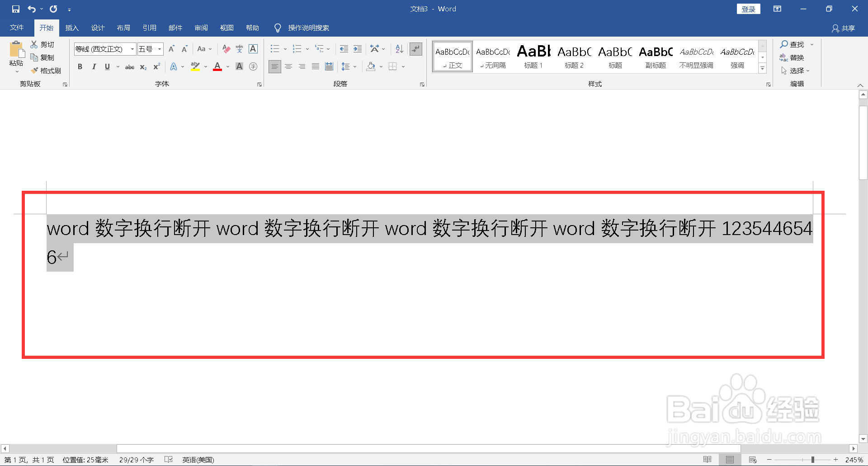868x466 pixels.
Task: Switch to the 视图 ribbon tab
Action: point(227,28)
